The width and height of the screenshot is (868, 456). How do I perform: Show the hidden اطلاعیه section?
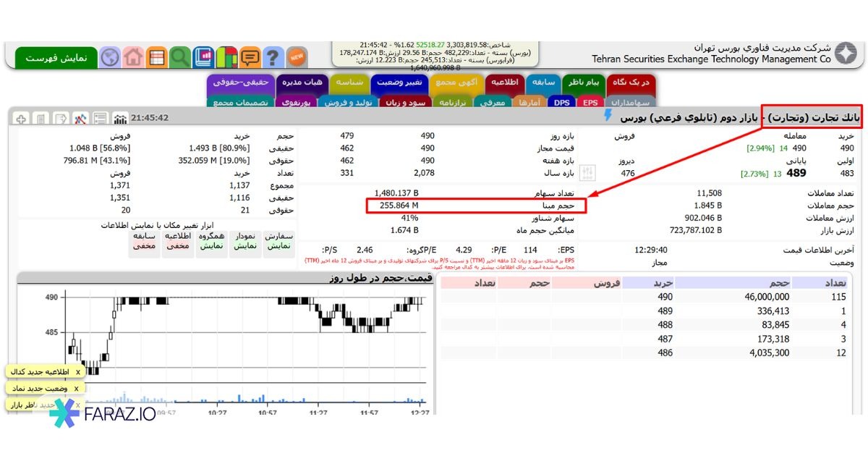point(177,241)
